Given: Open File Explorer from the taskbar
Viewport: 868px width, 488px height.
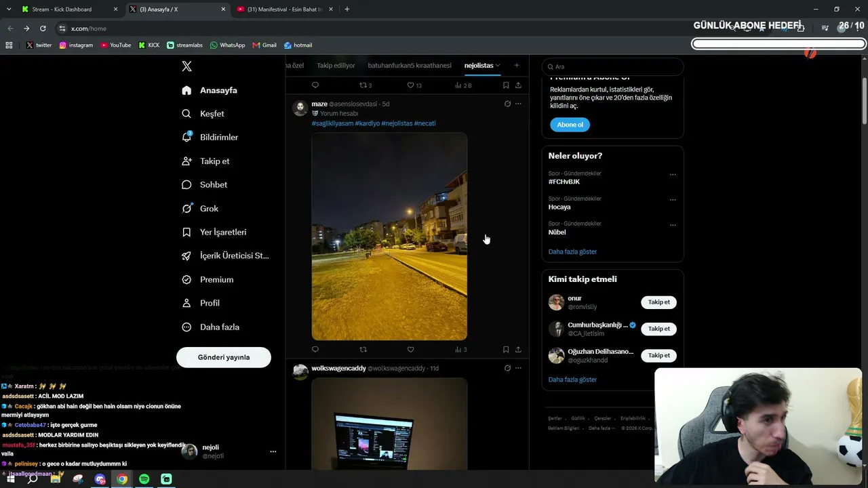Looking at the screenshot, I should coord(56,479).
